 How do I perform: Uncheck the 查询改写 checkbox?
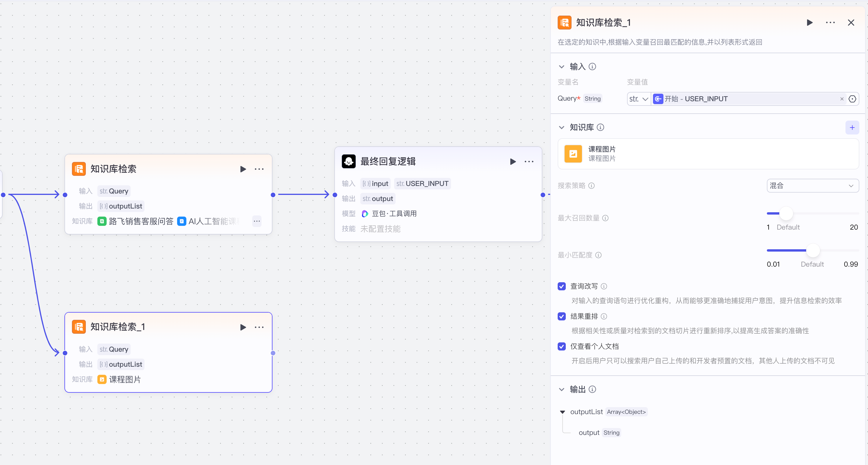561,286
